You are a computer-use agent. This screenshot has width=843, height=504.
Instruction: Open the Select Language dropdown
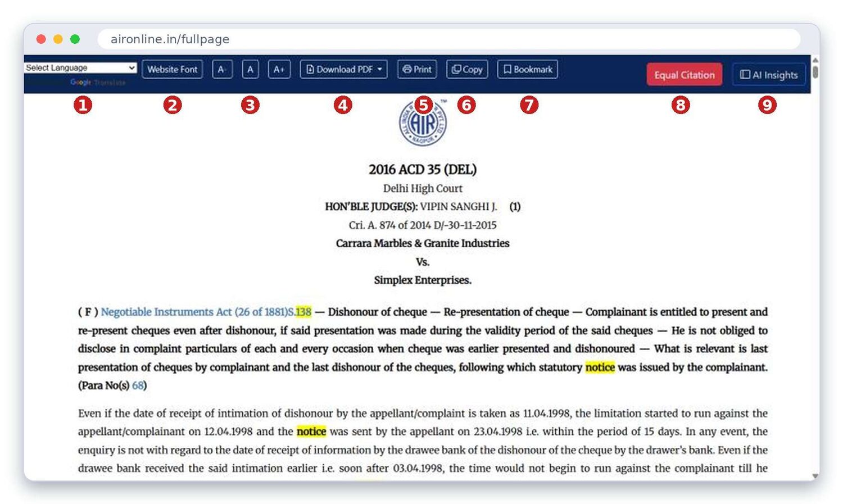tap(80, 67)
